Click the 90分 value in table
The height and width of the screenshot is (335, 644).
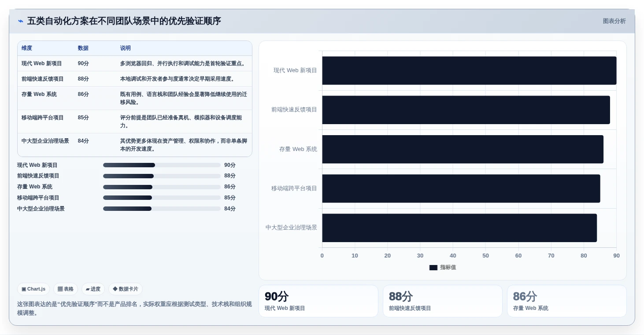click(x=83, y=63)
